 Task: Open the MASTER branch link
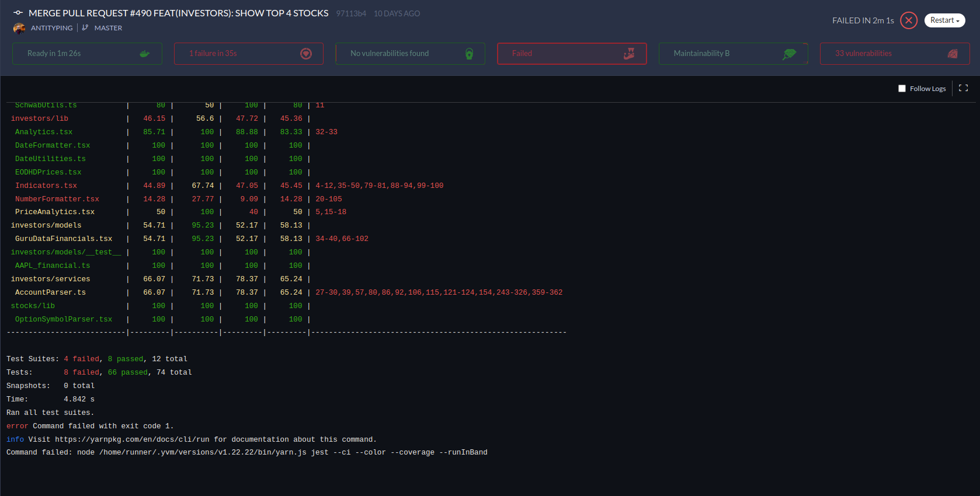pos(108,28)
